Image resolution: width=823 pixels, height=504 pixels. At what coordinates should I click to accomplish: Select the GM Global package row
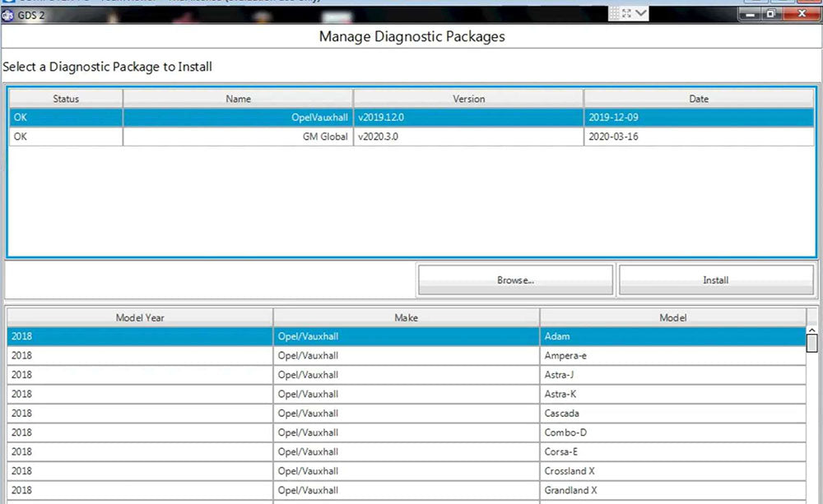[x=411, y=136]
